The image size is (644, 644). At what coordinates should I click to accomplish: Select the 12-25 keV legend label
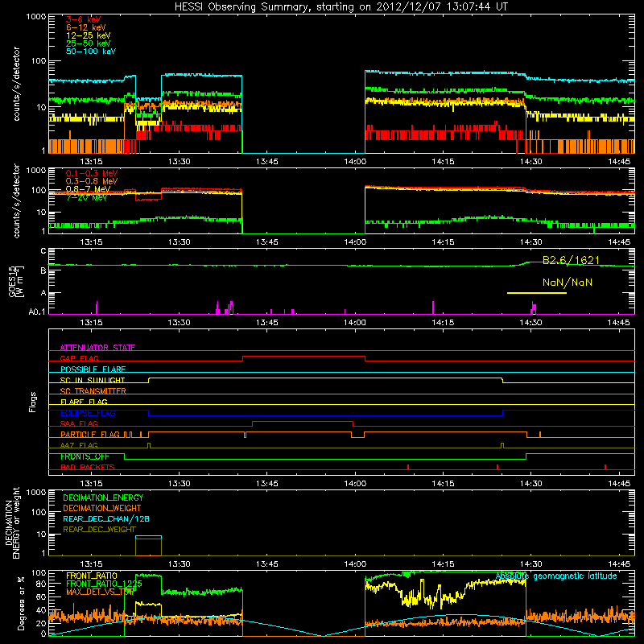[x=88, y=35]
